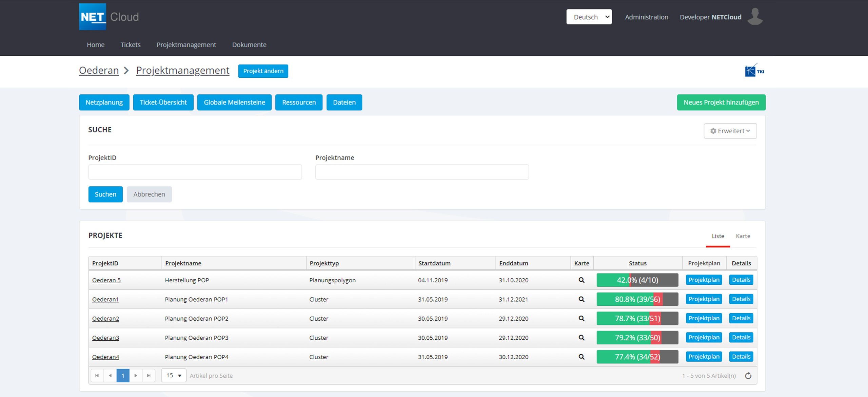Viewport: 868px width, 397px height.
Task: Expand the Erweitert search options
Action: point(730,131)
